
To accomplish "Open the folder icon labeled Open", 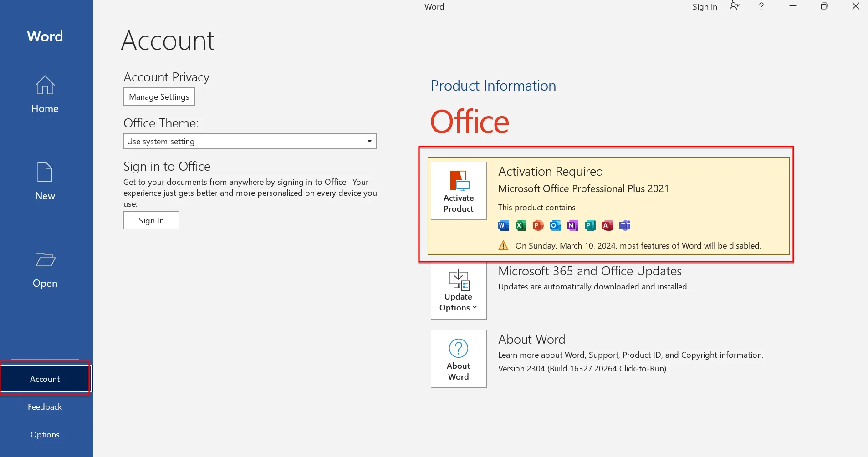I will (45, 259).
